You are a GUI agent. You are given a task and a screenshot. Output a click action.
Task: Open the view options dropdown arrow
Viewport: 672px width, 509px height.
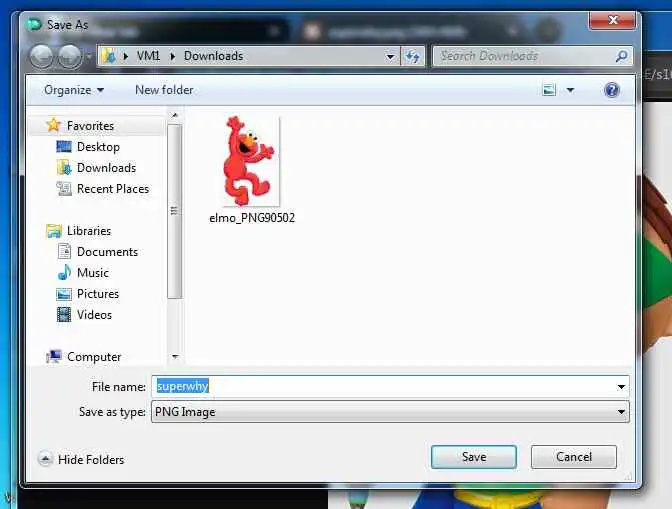click(570, 90)
